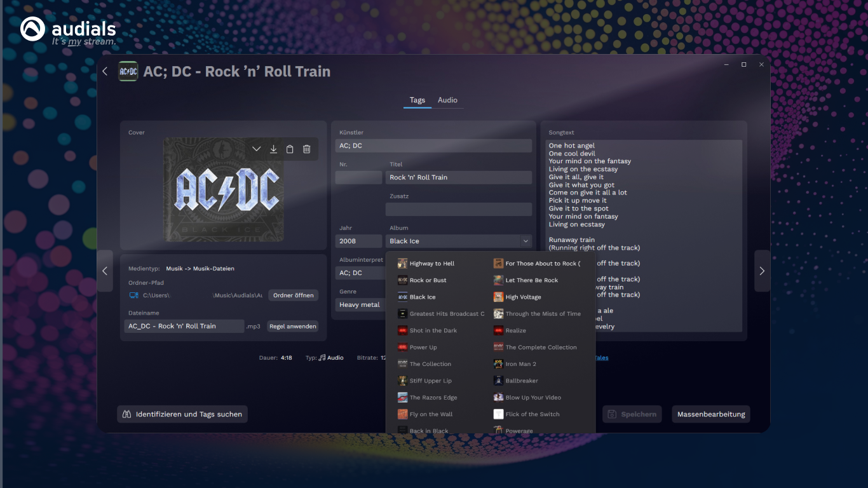Click the empty Zusatz field
Image resolution: width=868 pixels, height=488 pixels.
459,209
